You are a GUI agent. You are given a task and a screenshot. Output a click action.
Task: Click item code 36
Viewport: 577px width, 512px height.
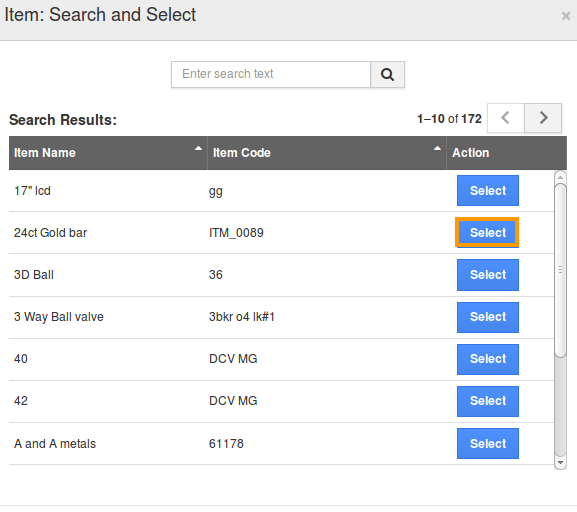click(216, 275)
